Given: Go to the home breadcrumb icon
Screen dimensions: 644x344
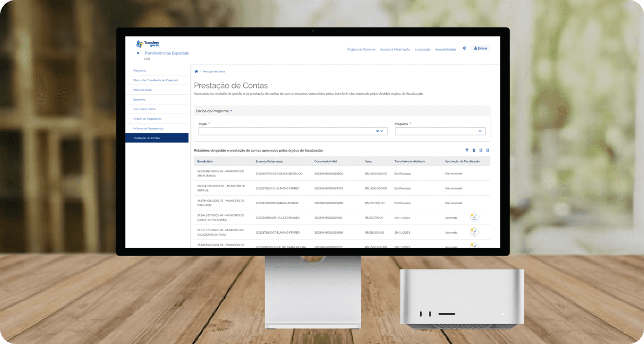Looking at the screenshot, I should click(x=197, y=71).
